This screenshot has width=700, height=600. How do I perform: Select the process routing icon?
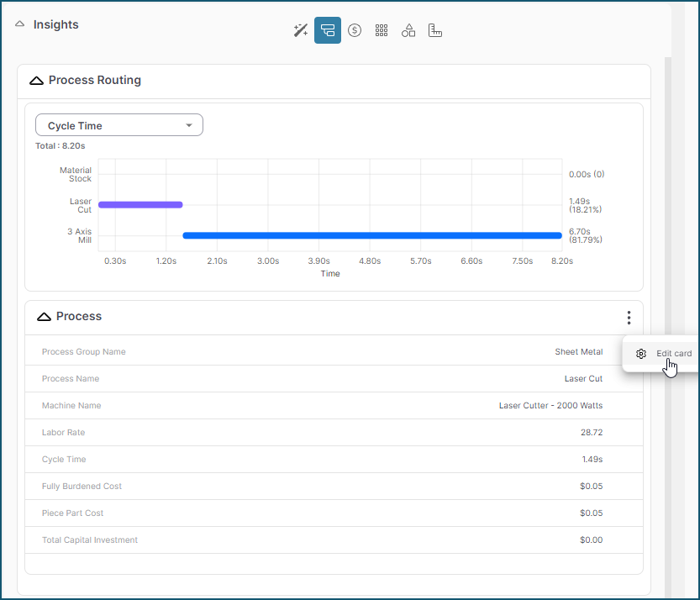328,30
